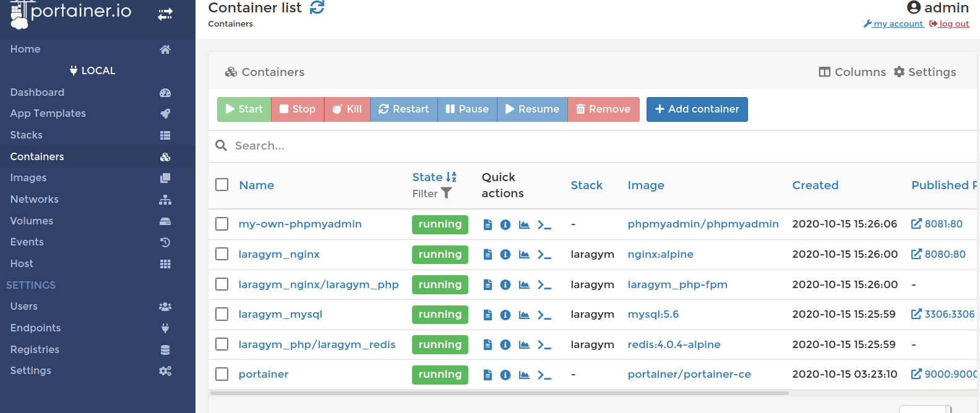This screenshot has height=413, width=980.
Task: Click the Kill button
Action: [x=347, y=109]
